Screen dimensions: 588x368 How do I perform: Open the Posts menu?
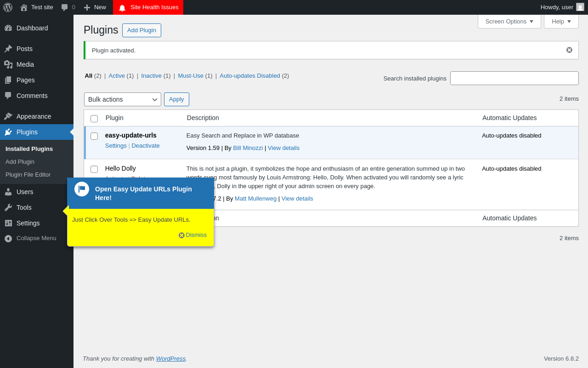pos(37,49)
